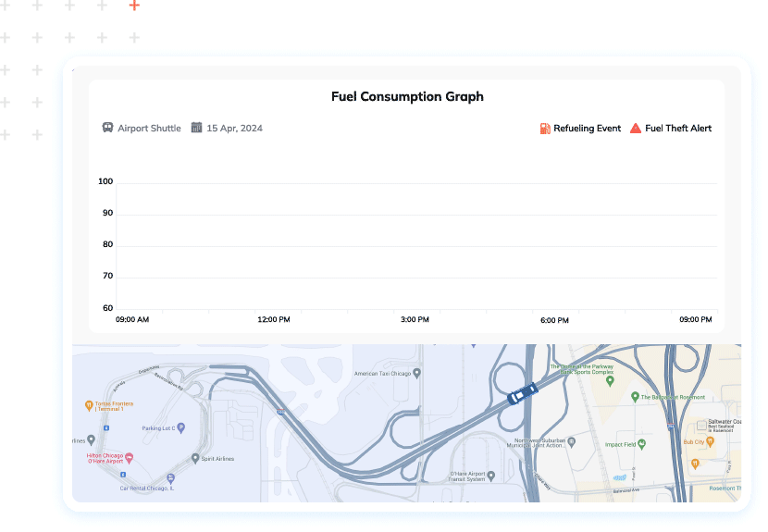
Task: Click the Fuel Theft Alert triangle icon
Action: click(636, 129)
